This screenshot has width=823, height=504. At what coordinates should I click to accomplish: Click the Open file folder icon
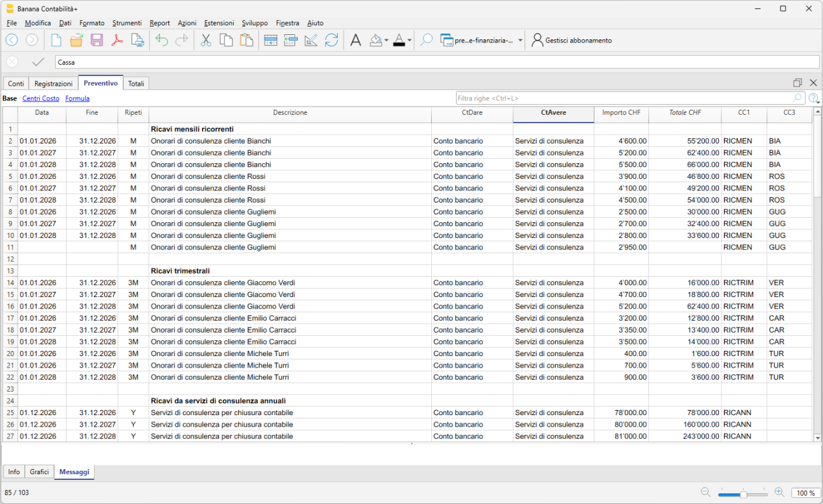(x=76, y=40)
